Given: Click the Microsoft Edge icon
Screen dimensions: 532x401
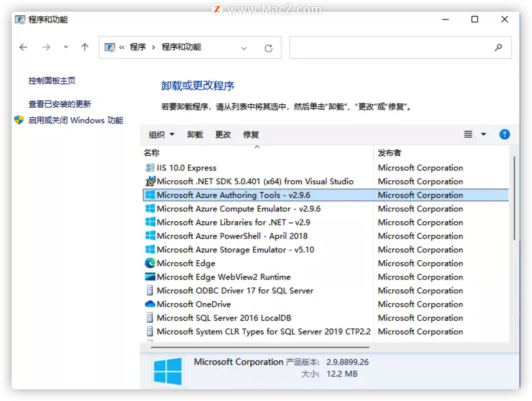Looking at the screenshot, I should pos(150,263).
